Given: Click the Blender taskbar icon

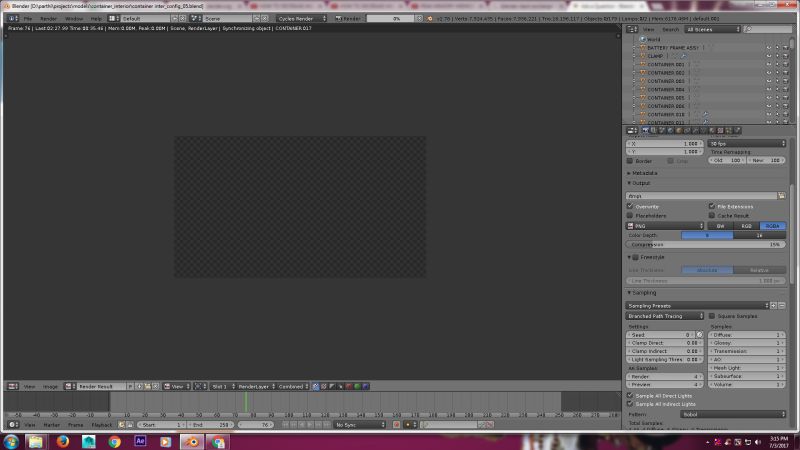Looking at the screenshot, I should pos(192,441).
